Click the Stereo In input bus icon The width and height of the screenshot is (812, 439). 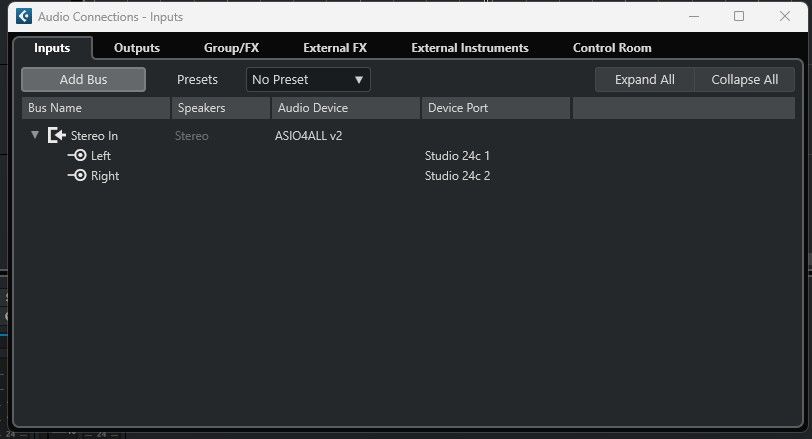click(56, 136)
